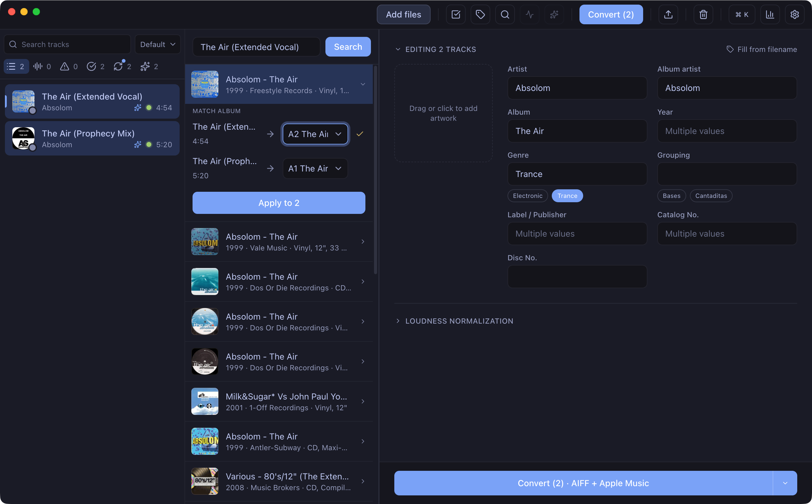Click the Artist field containing Absolom

coord(577,88)
